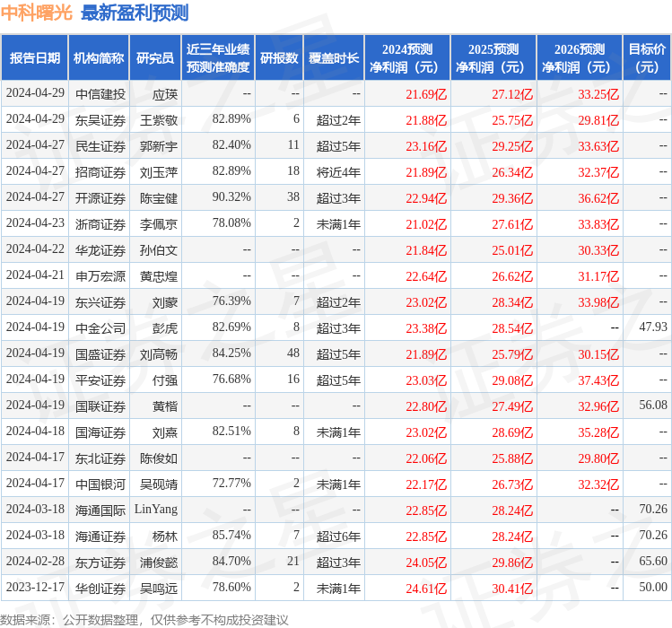Click the 中信建投 institution cell
The height and width of the screenshot is (628, 672).
point(100,94)
